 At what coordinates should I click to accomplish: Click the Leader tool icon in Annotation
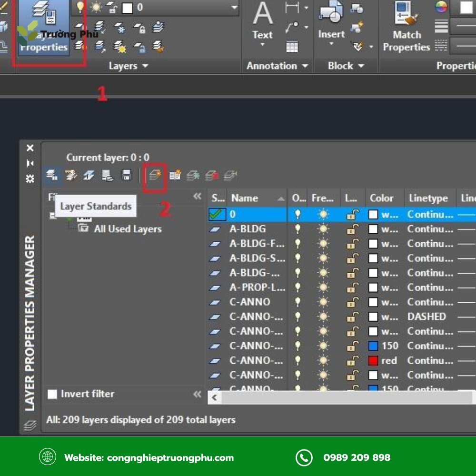tap(291, 27)
